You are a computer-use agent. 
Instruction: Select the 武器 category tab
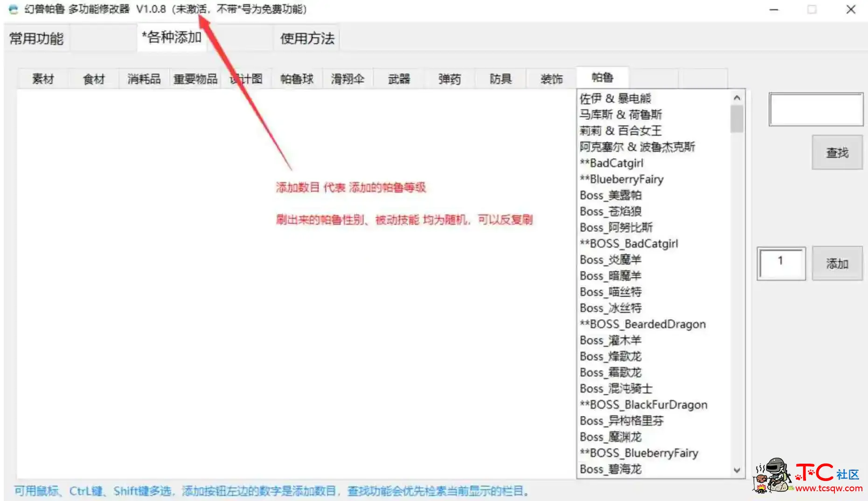(x=399, y=79)
